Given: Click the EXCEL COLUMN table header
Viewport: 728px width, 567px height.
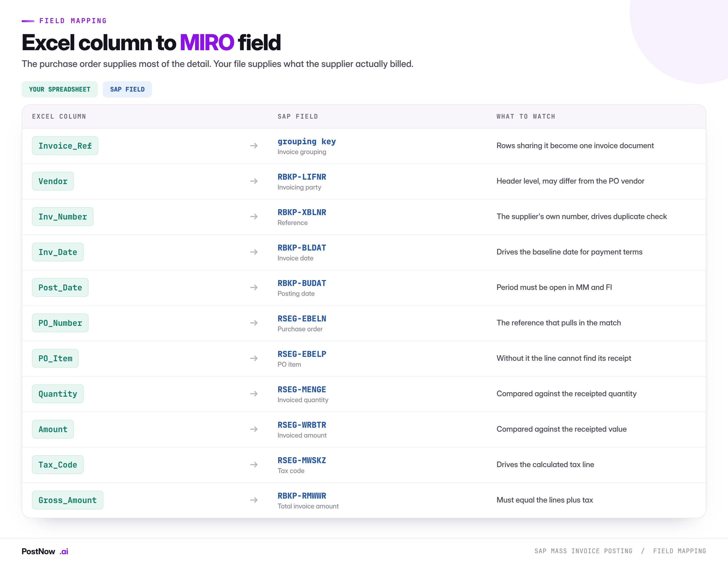Looking at the screenshot, I should tap(59, 116).
